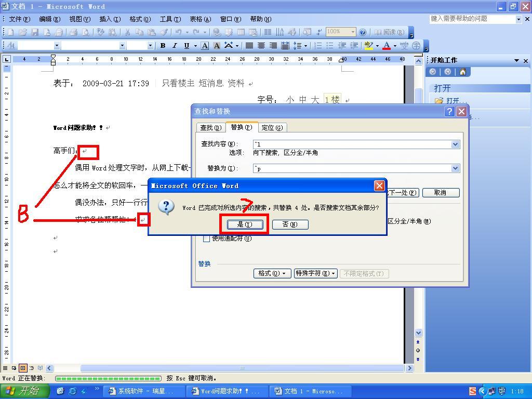Open the 开始工作 task pane menu arrow
The width and height of the screenshot is (532, 399).
click(516, 60)
